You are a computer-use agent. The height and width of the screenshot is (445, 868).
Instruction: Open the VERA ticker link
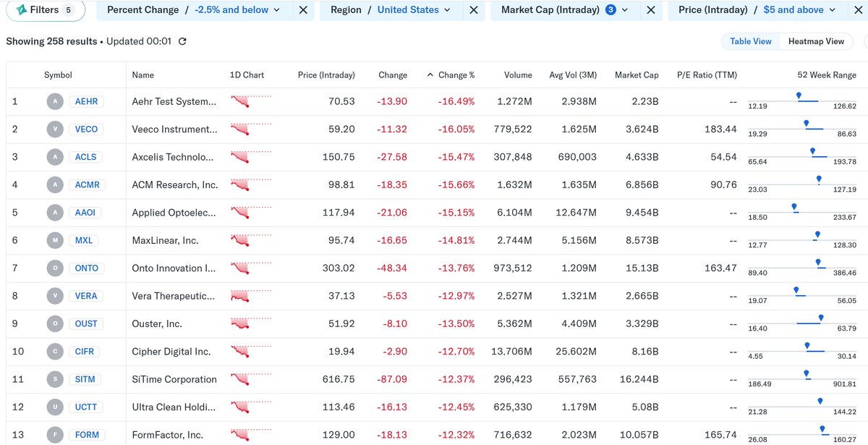click(x=86, y=296)
